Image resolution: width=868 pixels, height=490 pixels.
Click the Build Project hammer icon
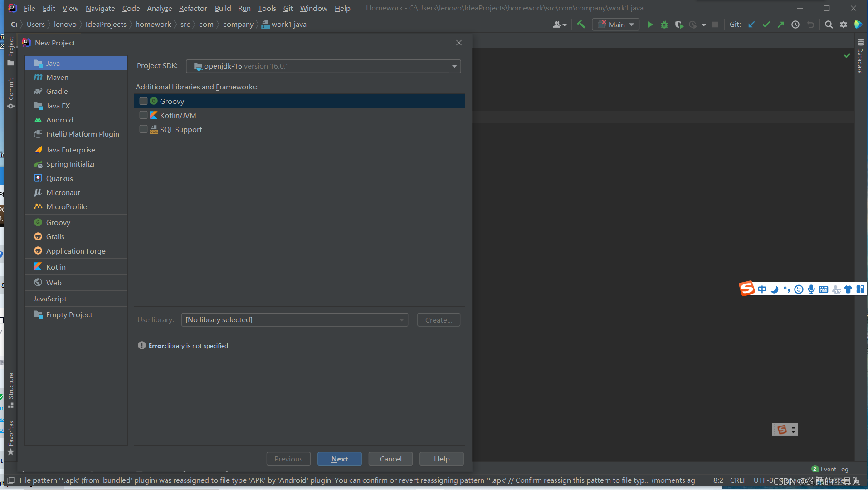coord(581,24)
